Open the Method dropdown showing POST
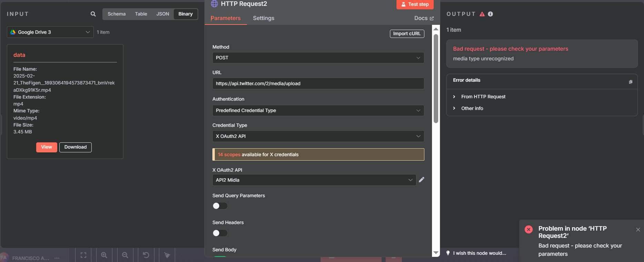644x262 pixels. (318, 58)
